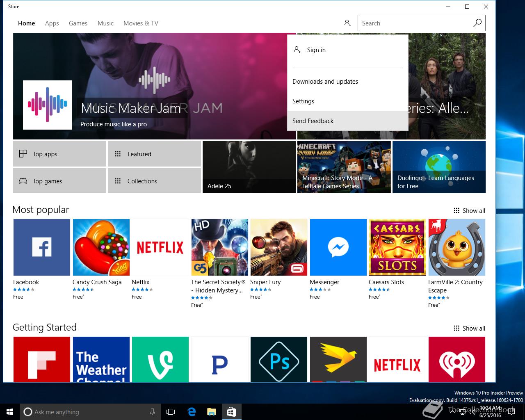Click the Produce music like a pro text
Viewport: 525px width, 420px height.
(114, 124)
